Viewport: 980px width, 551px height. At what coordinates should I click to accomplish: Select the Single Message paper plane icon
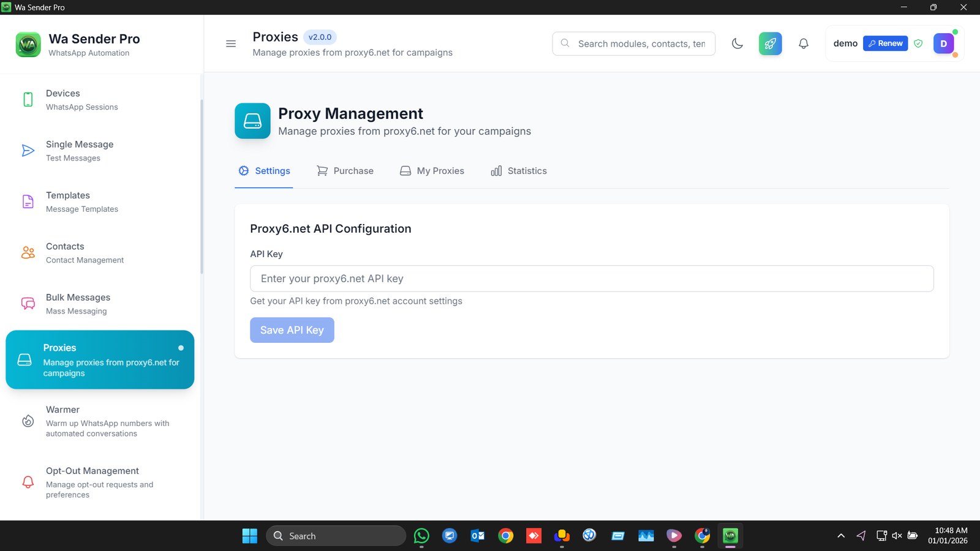click(28, 150)
